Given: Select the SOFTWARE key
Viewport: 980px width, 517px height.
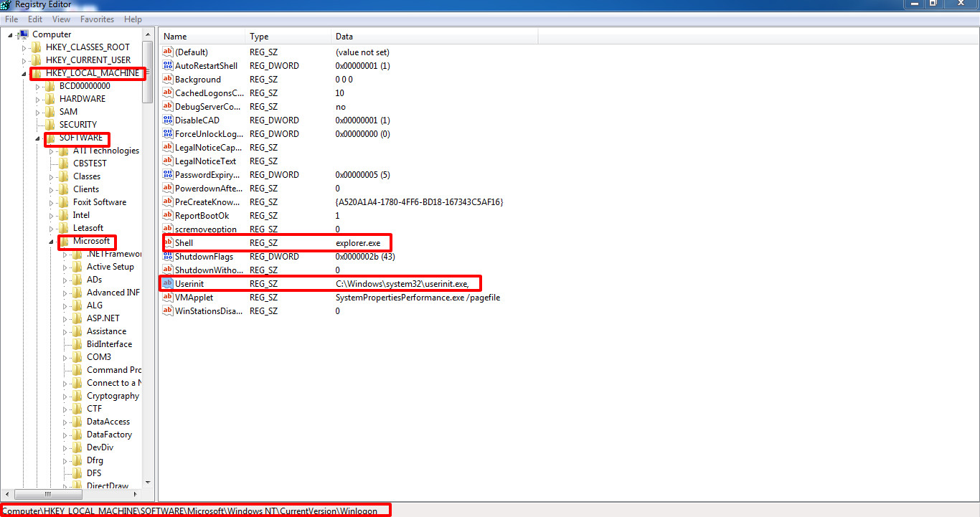Looking at the screenshot, I should point(81,138).
